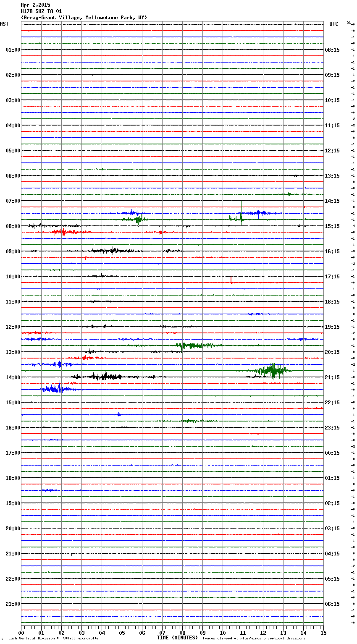The width and height of the screenshot is (357, 644).
Task: Click the UTC time label "01:15"
Action: click(x=332, y=478)
